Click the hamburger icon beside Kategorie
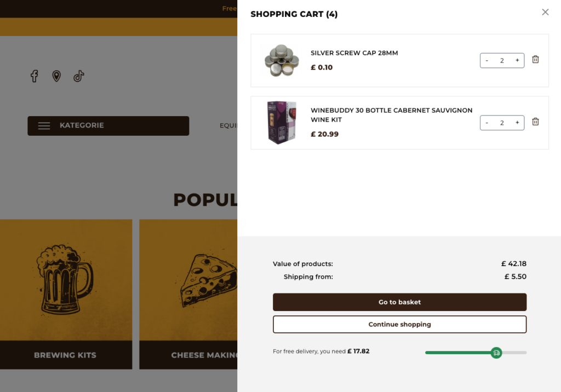The width and height of the screenshot is (561, 392). [44, 125]
